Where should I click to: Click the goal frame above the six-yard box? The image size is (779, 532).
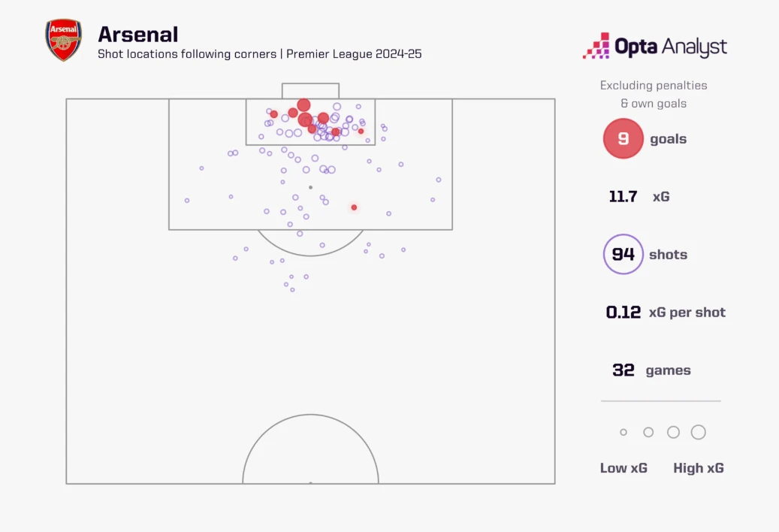coord(310,90)
